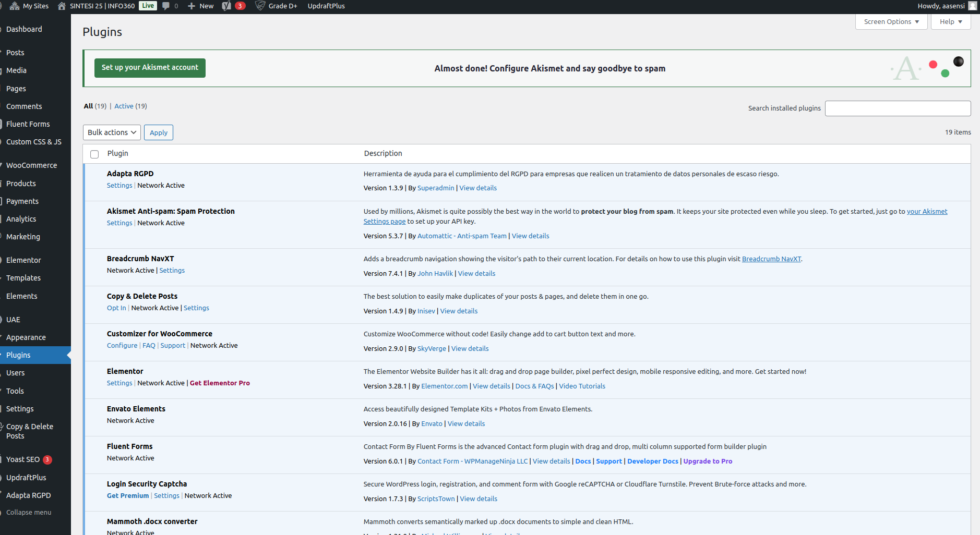Click the 19 items count text
The height and width of the screenshot is (535, 980).
point(958,132)
